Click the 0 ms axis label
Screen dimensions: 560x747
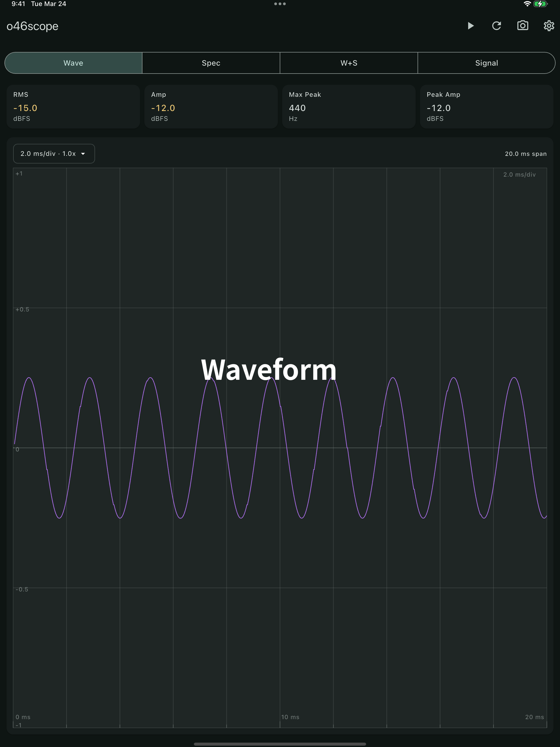tap(23, 717)
